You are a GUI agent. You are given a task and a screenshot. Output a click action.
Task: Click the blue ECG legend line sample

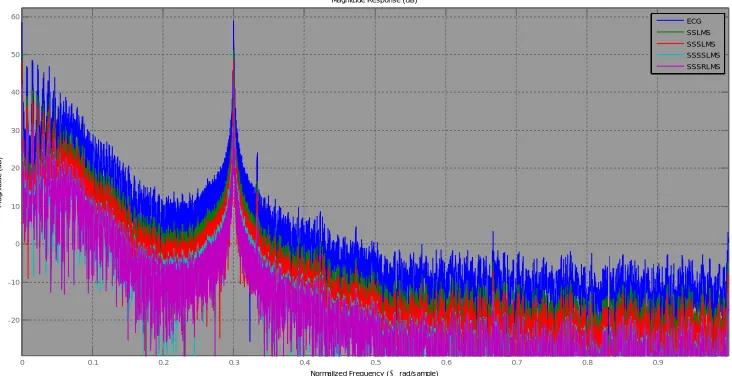coord(670,21)
